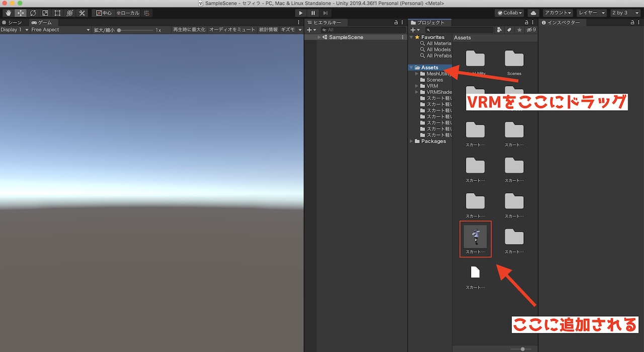Activate the Move tool
Screen dimensions: 644x352
(20, 13)
